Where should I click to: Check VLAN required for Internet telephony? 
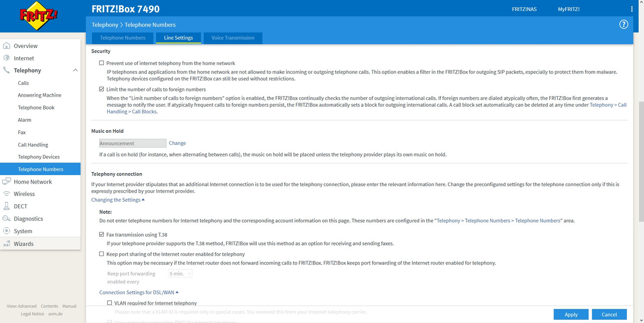110,303
